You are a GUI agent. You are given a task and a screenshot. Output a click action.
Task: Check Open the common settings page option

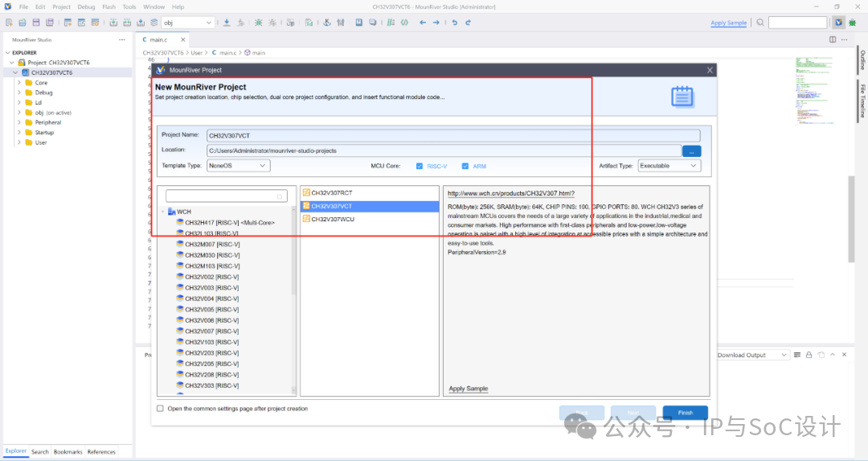click(x=160, y=409)
